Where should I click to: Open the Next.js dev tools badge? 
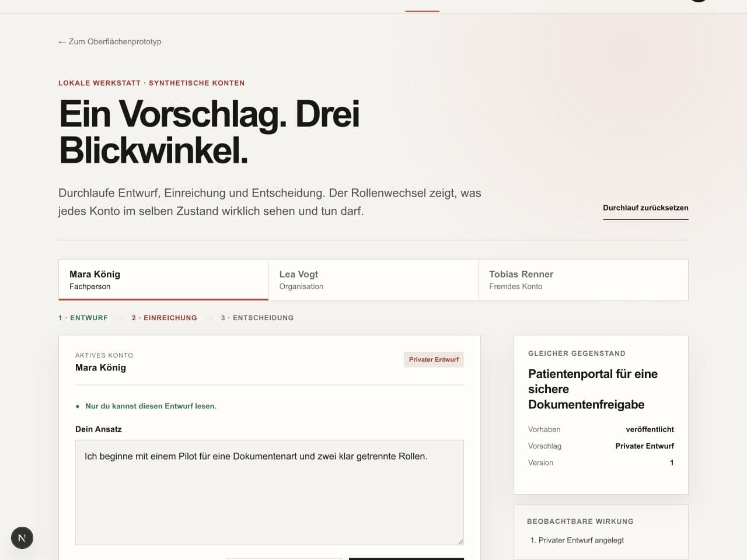tap(22, 538)
